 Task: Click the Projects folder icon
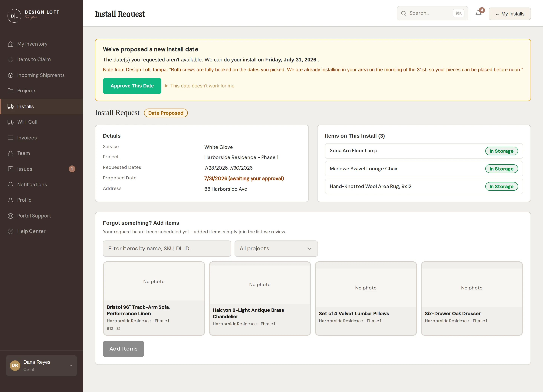[11, 91]
